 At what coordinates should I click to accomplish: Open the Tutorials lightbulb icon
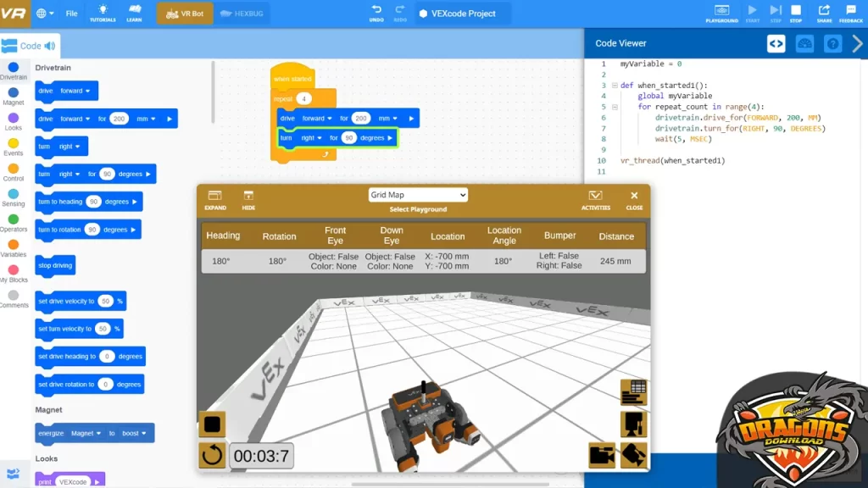coord(103,12)
